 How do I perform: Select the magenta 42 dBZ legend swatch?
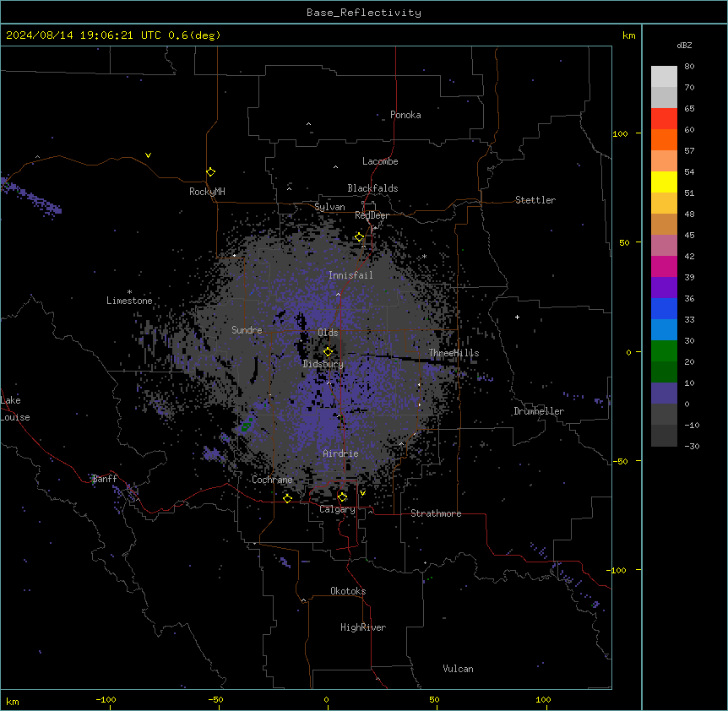(x=664, y=266)
